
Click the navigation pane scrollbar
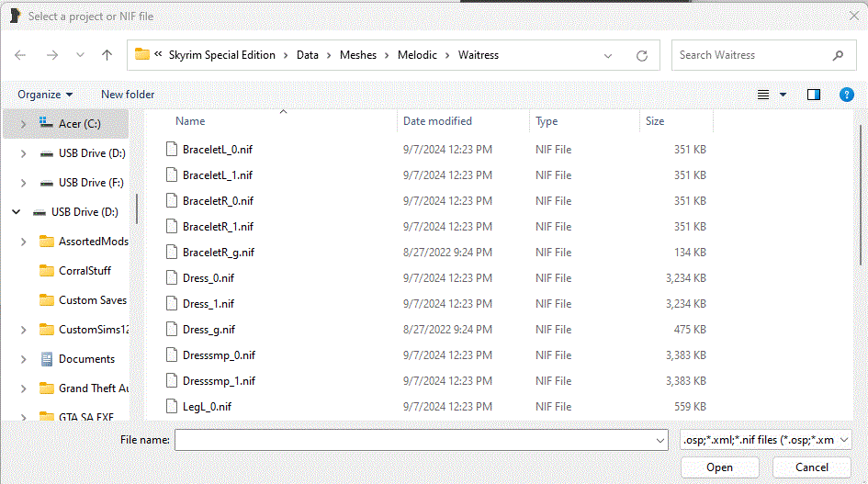coord(137,208)
